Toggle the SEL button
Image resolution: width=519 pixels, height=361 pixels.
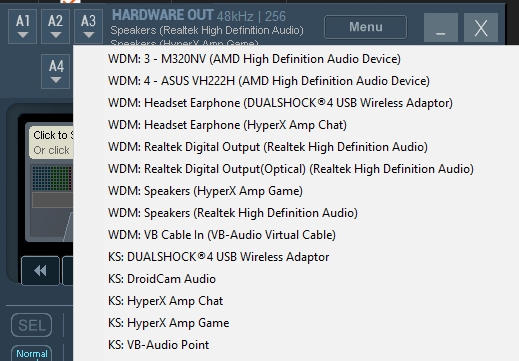32,325
